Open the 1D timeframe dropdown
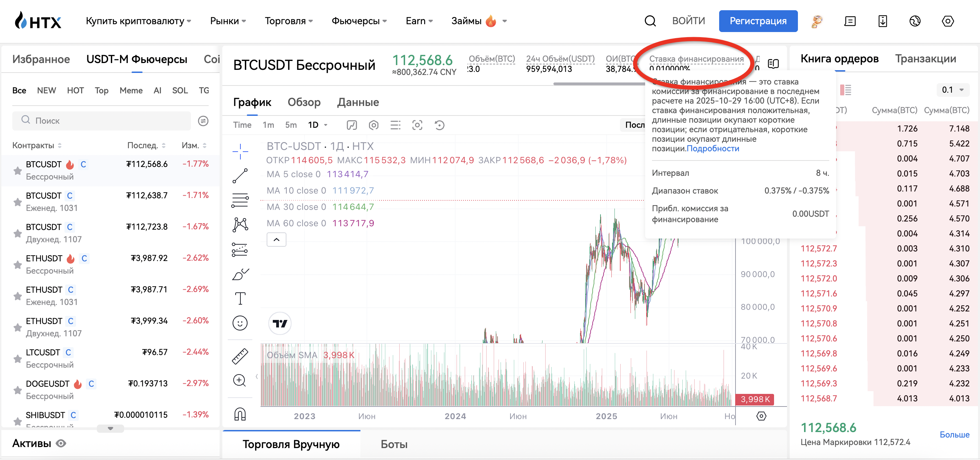 click(318, 125)
